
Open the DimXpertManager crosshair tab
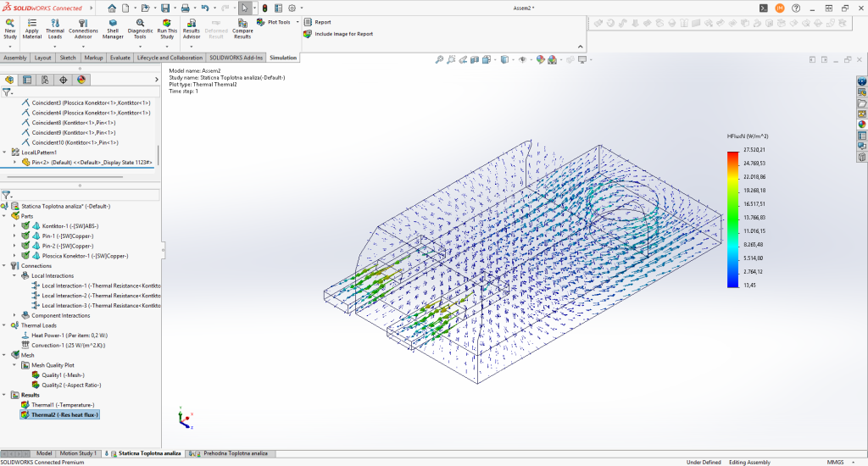(63, 80)
